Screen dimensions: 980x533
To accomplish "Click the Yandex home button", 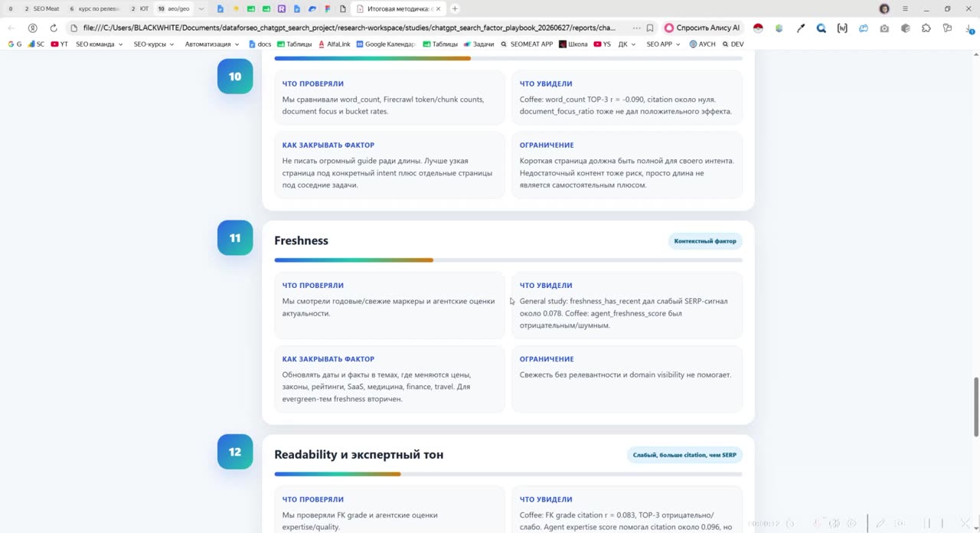I will click(x=32, y=28).
